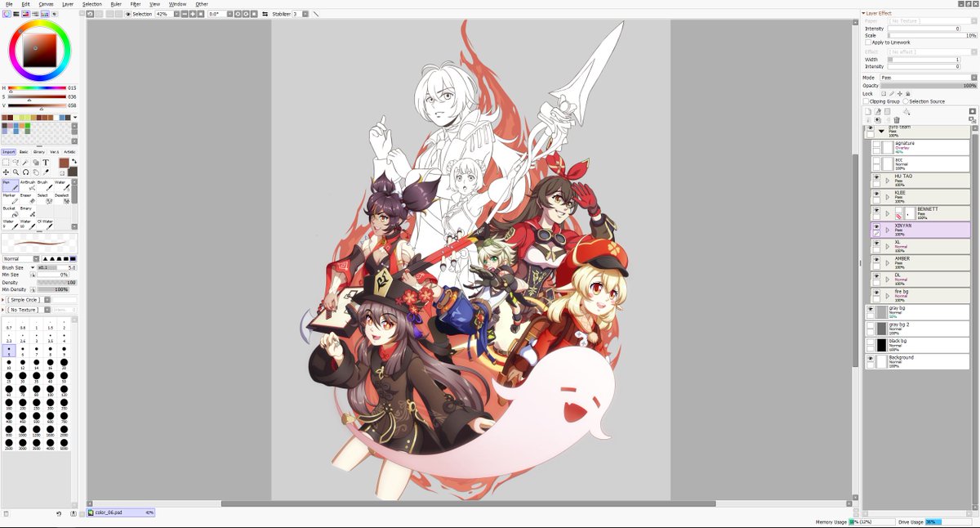
Task: Click the zoom in plus button
Action: point(192,14)
